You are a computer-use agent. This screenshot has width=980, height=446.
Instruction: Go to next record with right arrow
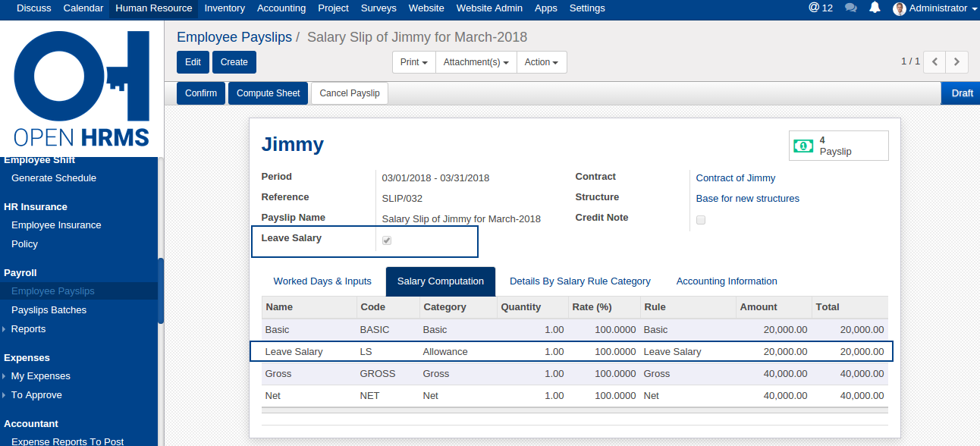(957, 61)
